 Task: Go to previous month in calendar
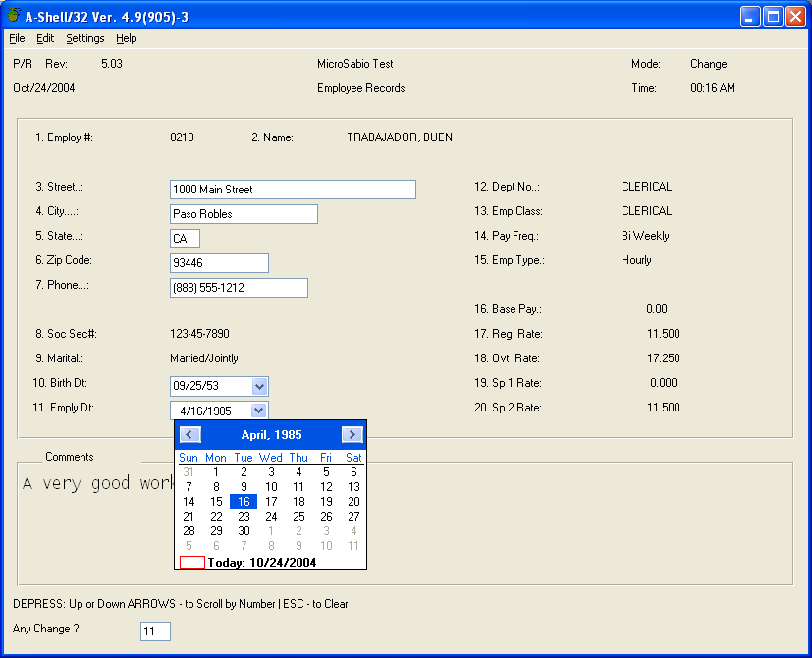(191, 434)
